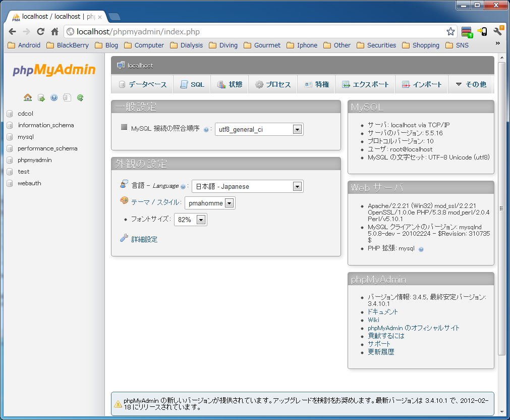Open the 状態 tab
Viewport: 510px width, 420px height.
coord(230,84)
